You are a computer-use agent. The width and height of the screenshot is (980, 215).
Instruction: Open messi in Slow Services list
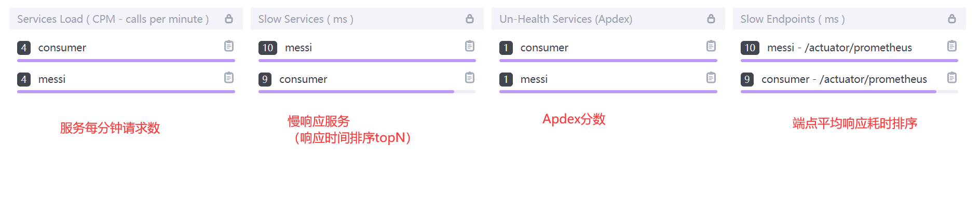pyautogui.click(x=298, y=48)
